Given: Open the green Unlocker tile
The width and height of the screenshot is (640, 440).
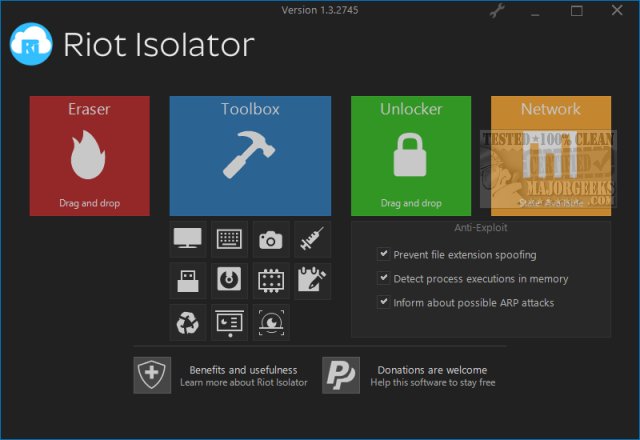Looking at the screenshot, I should pyautogui.click(x=411, y=156).
